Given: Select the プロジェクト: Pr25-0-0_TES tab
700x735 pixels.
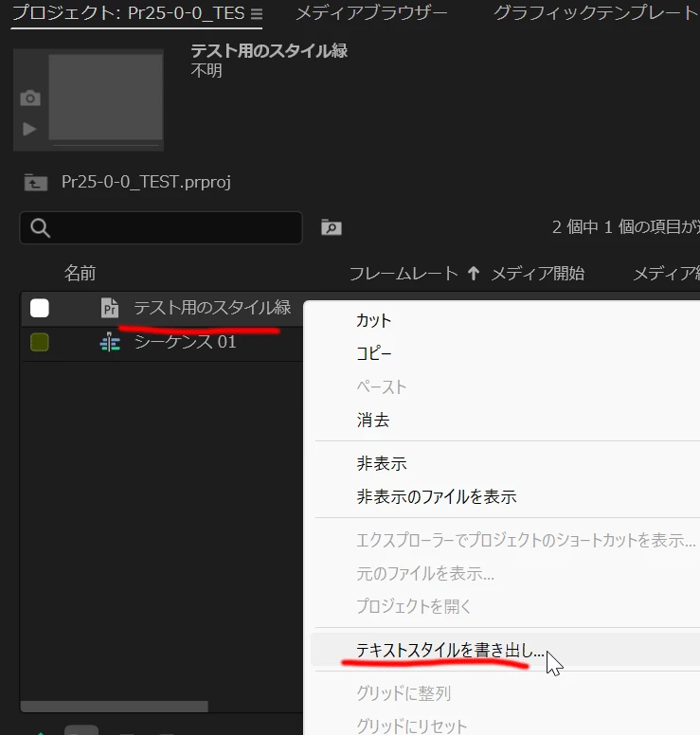Looking at the screenshot, I should [x=129, y=13].
